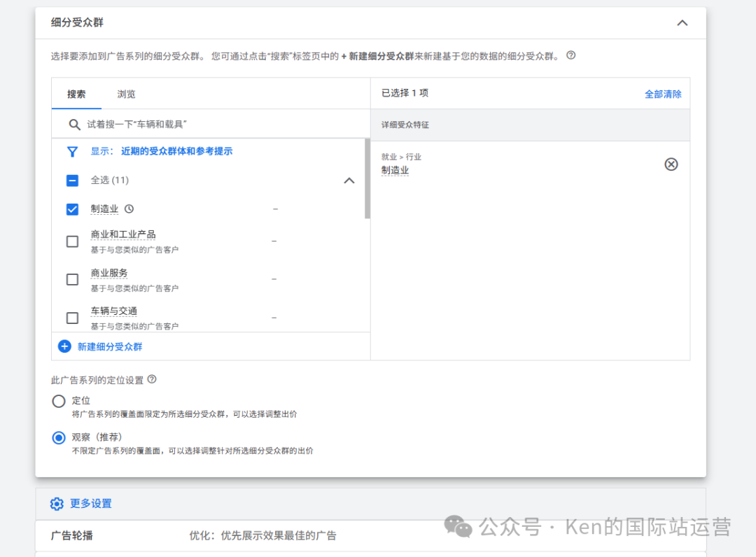Click the audience list scrollbar
Image resolution: width=756 pixels, height=557 pixels.
point(367,178)
